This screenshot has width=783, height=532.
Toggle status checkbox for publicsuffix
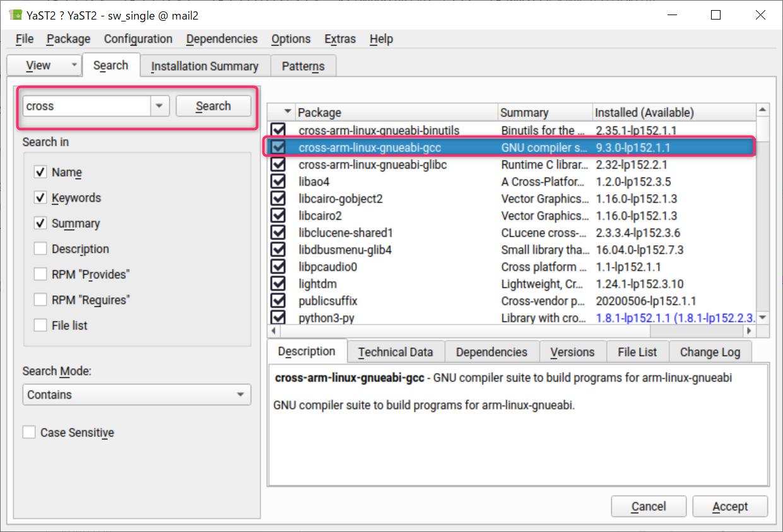(x=278, y=300)
